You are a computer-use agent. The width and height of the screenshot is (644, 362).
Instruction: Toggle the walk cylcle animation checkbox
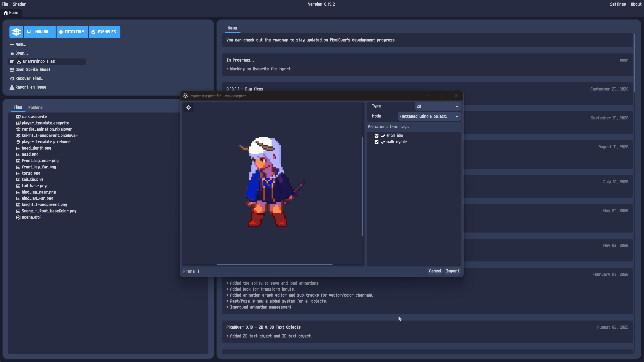[377, 142]
